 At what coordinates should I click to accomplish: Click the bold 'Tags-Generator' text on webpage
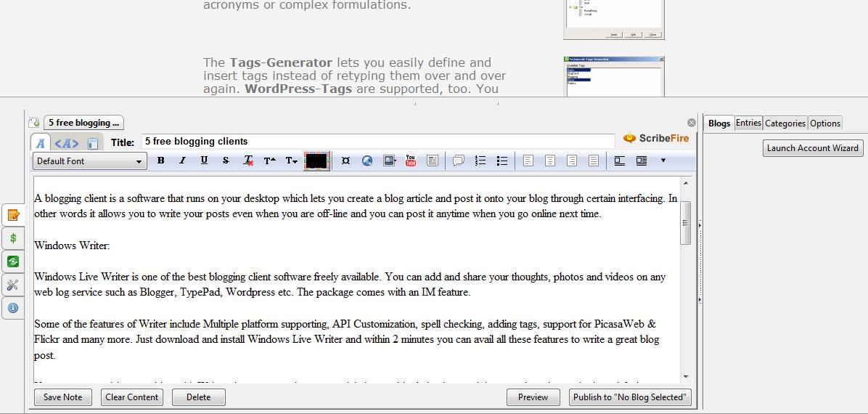point(281,62)
